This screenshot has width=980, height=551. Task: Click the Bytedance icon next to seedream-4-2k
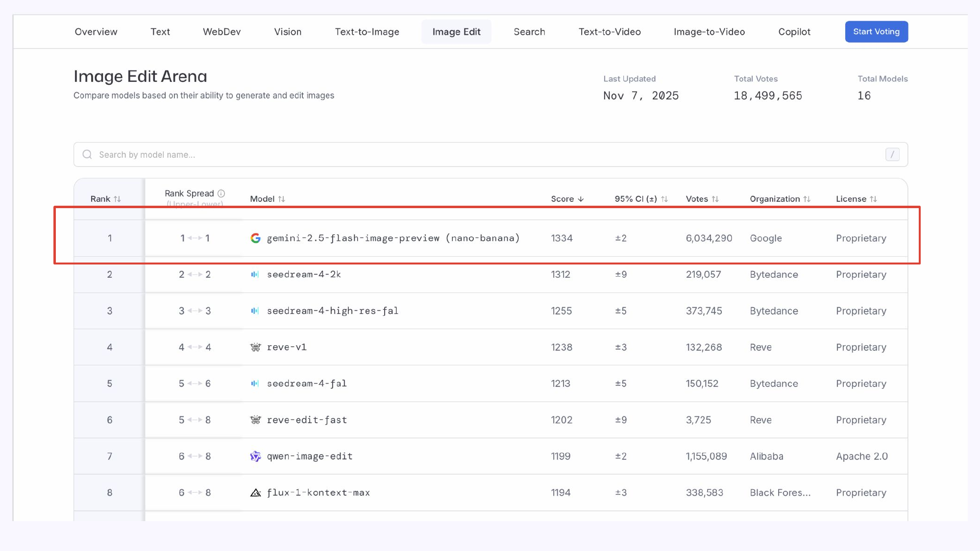255,274
